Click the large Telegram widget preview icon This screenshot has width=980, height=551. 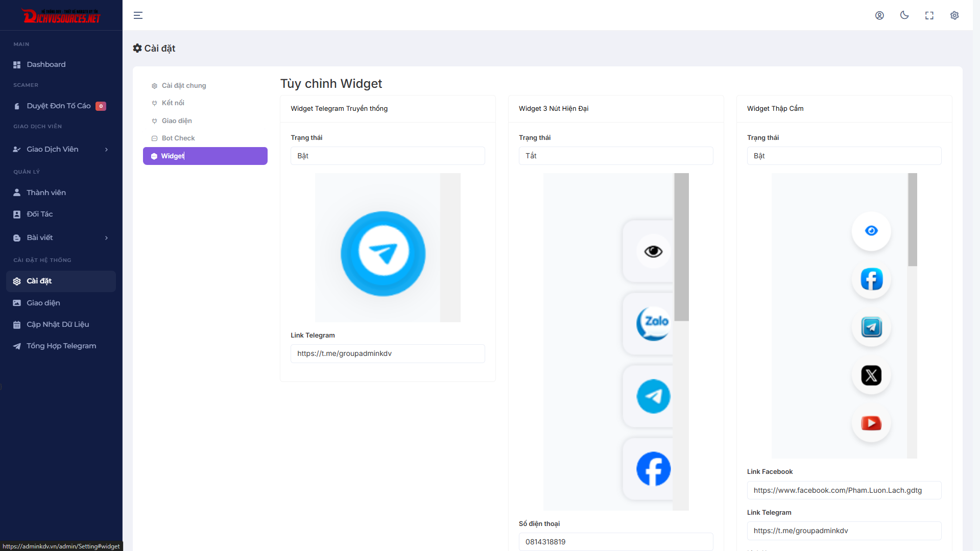tap(383, 253)
